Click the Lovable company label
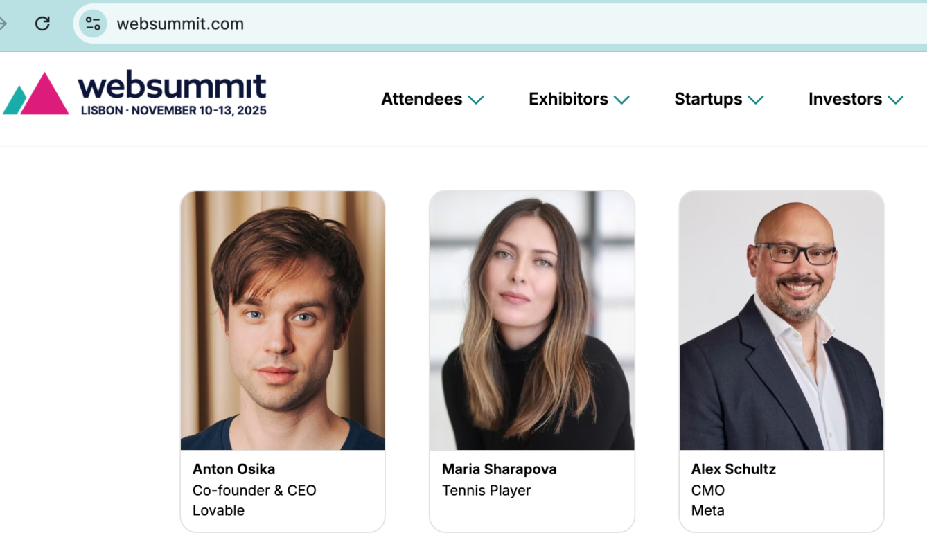 218,511
